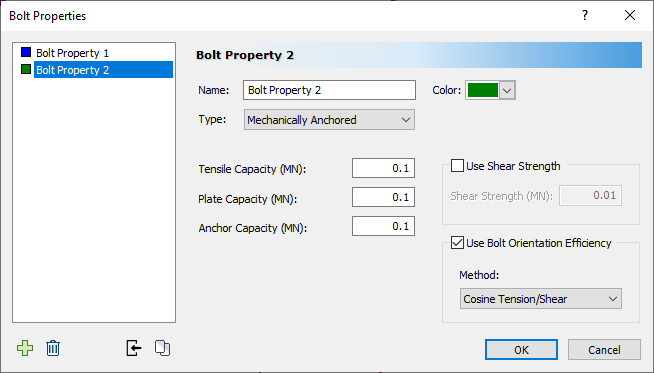
Task: Confirm with the OK button
Action: point(521,349)
